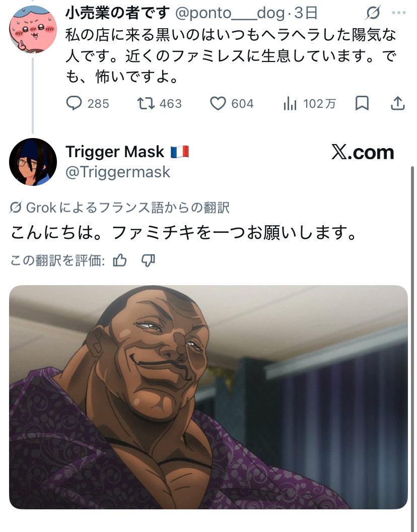Click the right-edge scrollbar
This screenshot has width=417, height=532.
(412, 339)
